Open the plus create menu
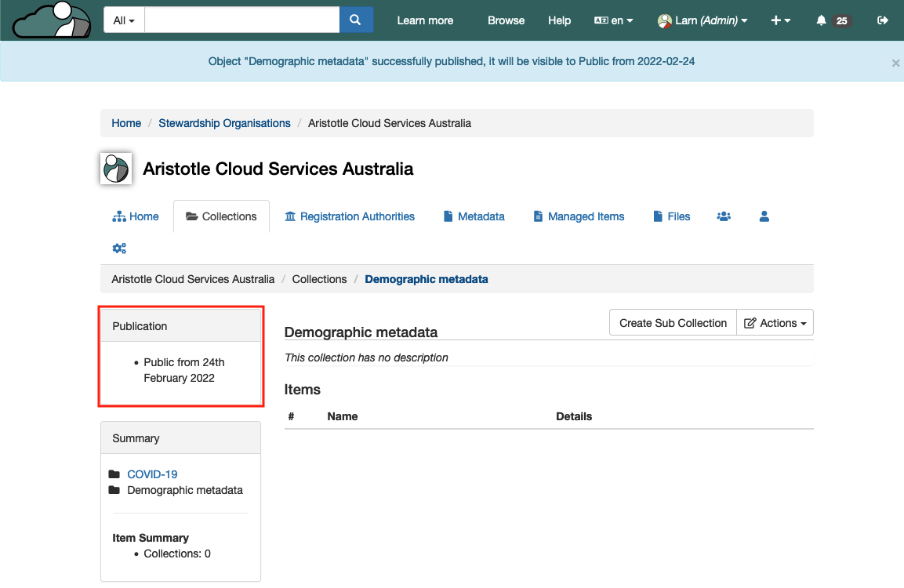904x588 pixels. pos(780,20)
